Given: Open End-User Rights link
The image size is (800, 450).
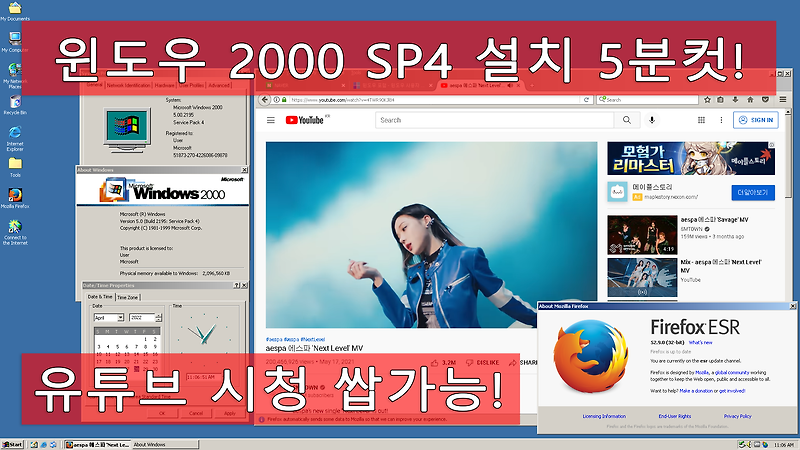Looking at the screenshot, I should click(x=674, y=416).
